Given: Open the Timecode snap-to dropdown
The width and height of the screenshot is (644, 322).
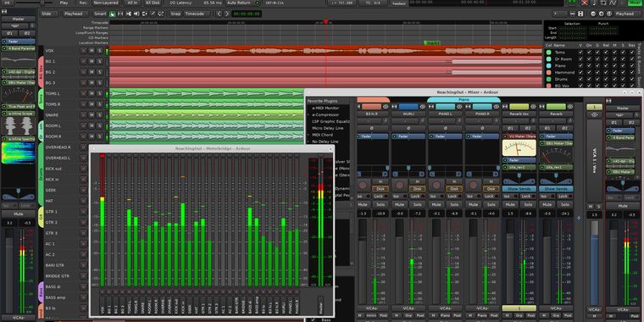Looking at the screenshot, I should tap(197, 14).
